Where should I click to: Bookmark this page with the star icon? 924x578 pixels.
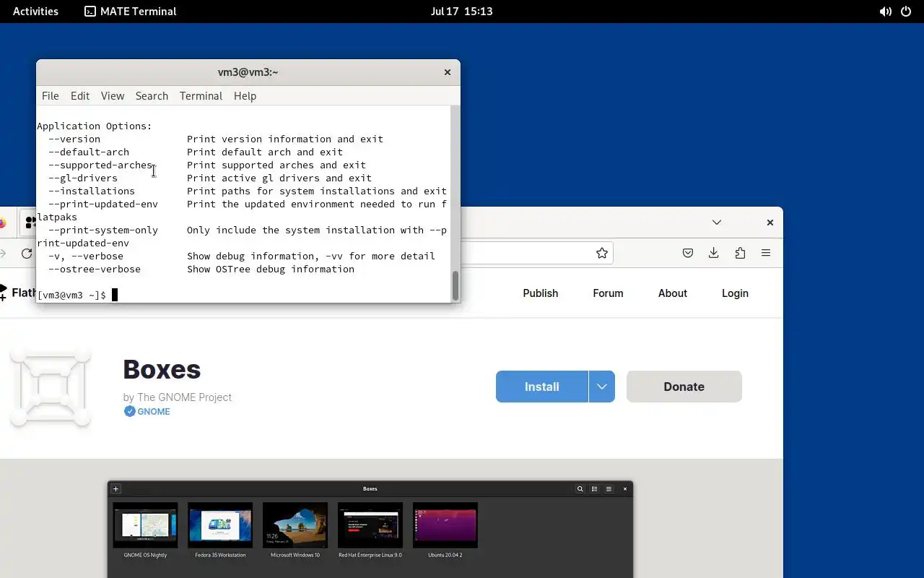click(601, 253)
